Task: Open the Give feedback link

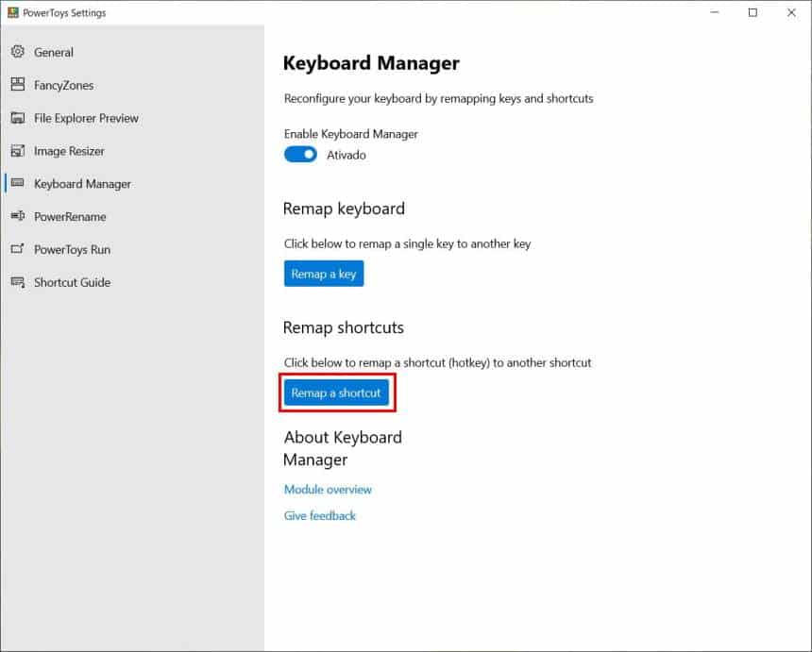Action: click(x=320, y=516)
